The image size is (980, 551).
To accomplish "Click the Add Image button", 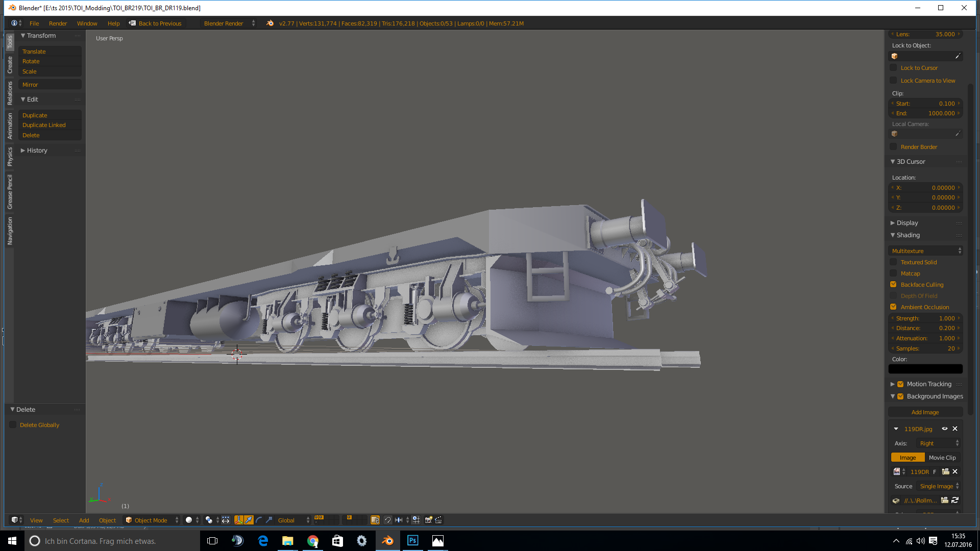I will tap(925, 412).
